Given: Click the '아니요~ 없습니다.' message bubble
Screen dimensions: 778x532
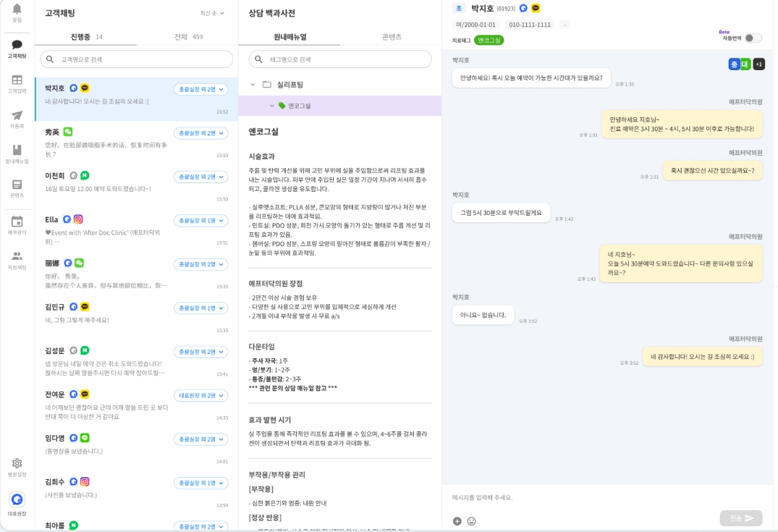Looking at the screenshot, I should tap(483, 315).
